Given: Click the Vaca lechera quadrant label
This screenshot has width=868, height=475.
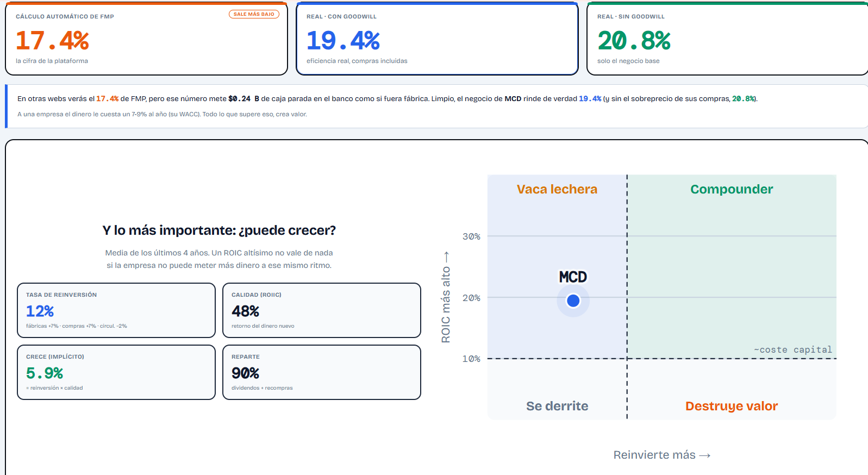Looking at the screenshot, I should pyautogui.click(x=557, y=189).
